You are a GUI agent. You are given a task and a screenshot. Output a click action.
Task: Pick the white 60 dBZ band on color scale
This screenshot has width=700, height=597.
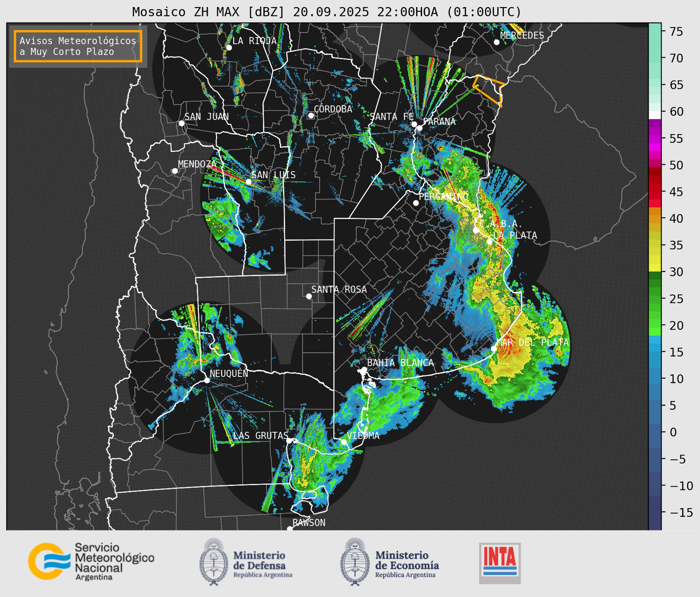point(655,115)
